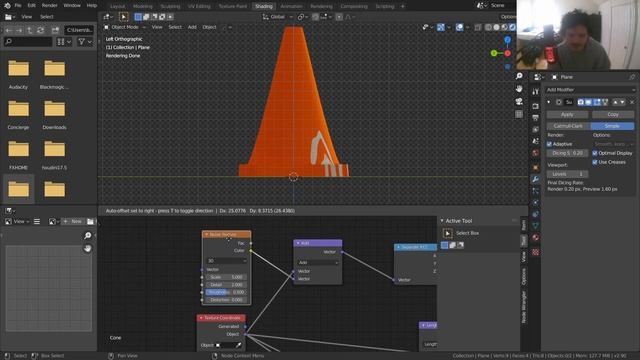Viewport: 640px width, 360px height.
Task: Select Catmull-Clark subdivision type
Action: point(569,126)
